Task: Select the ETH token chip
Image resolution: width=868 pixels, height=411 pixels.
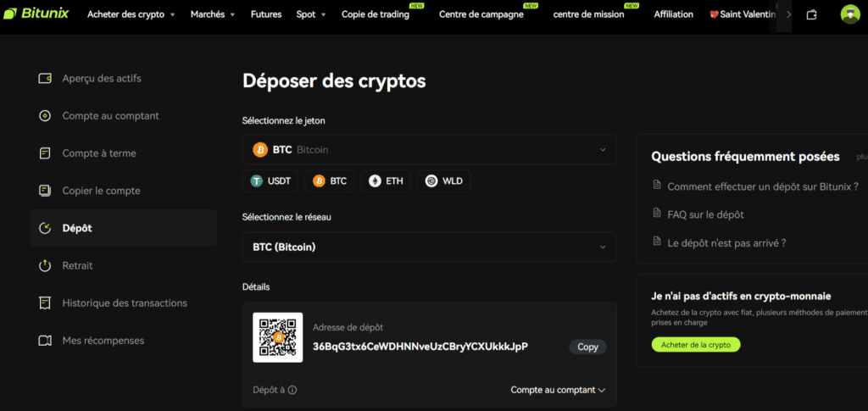Action: pyautogui.click(x=386, y=181)
